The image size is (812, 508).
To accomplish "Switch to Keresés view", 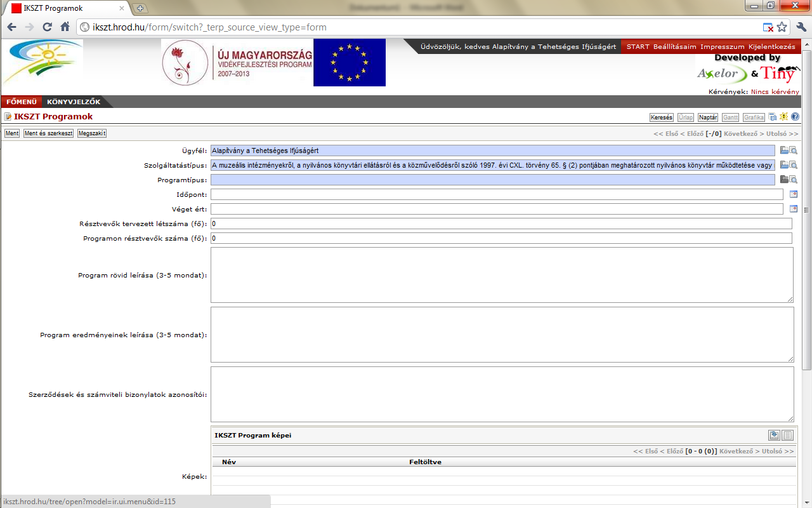I will (x=662, y=117).
